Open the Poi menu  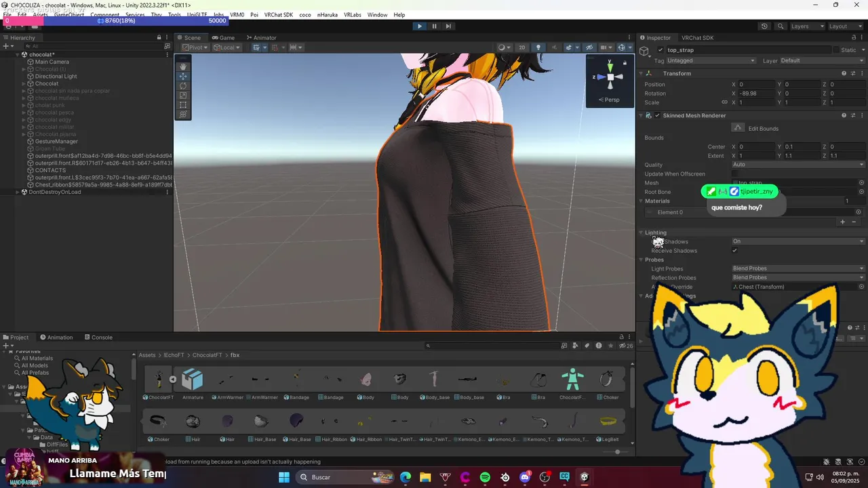pyautogui.click(x=254, y=15)
